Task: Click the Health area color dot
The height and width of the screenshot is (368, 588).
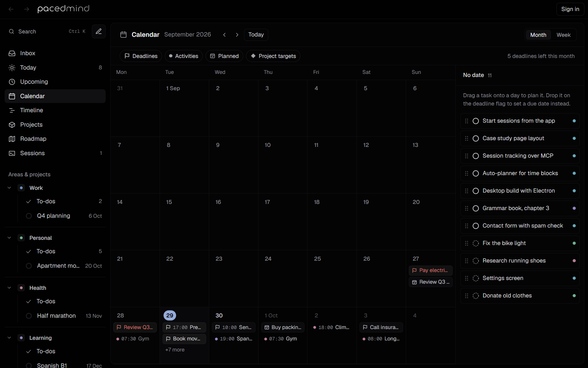Action: [21, 288]
